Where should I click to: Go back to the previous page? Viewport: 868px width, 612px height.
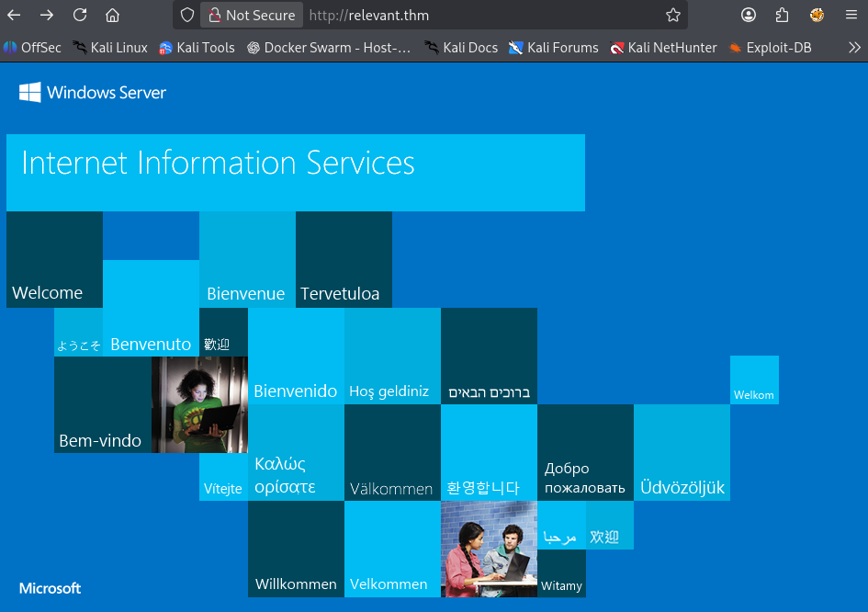15,15
